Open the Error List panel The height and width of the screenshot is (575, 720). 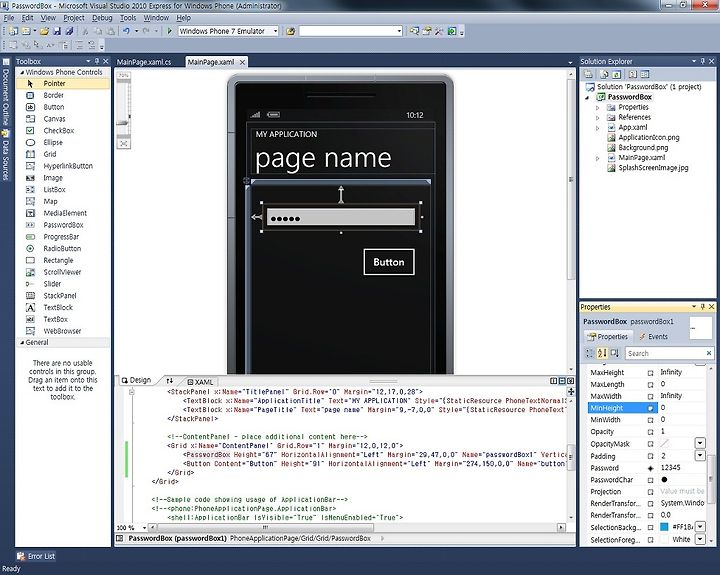(x=36, y=556)
